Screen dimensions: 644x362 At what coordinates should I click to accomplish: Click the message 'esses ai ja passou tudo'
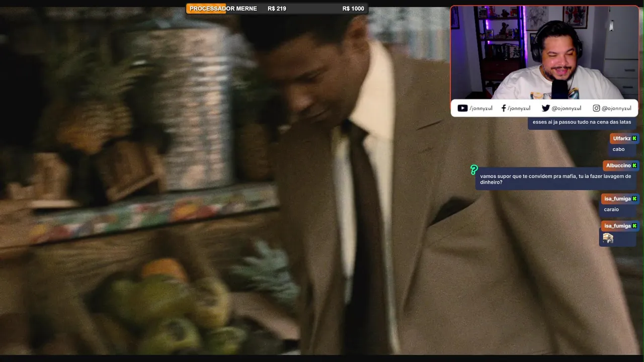[x=582, y=122]
